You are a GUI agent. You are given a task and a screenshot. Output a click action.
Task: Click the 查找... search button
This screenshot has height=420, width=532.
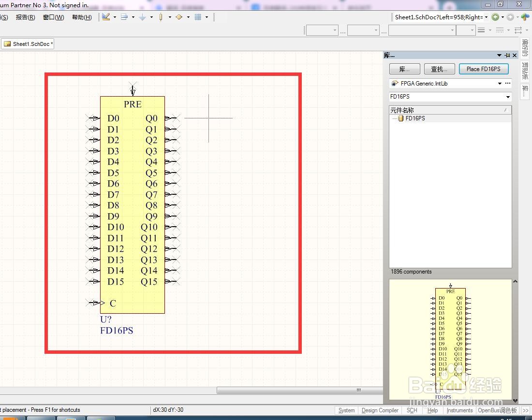(439, 69)
